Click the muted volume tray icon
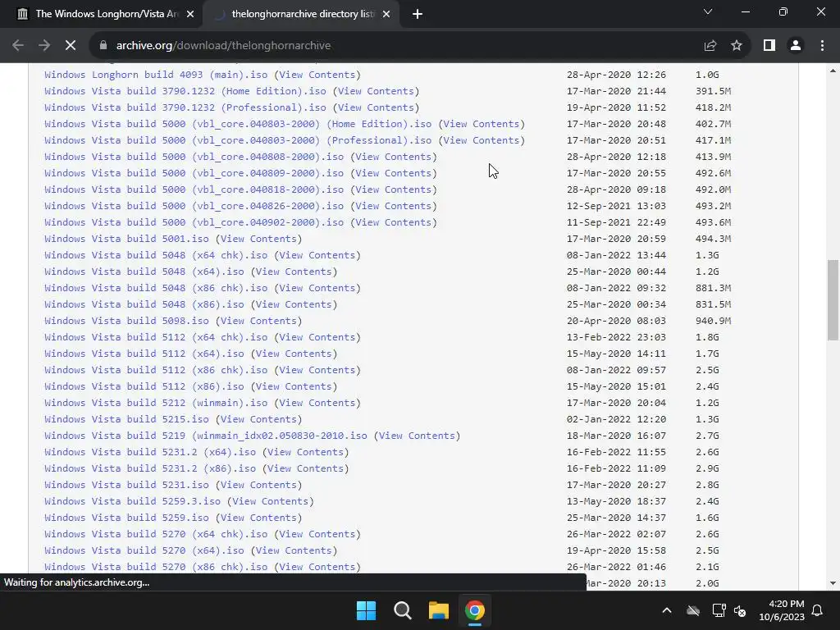Image resolution: width=840 pixels, height=630 pixels. (740, 610)
